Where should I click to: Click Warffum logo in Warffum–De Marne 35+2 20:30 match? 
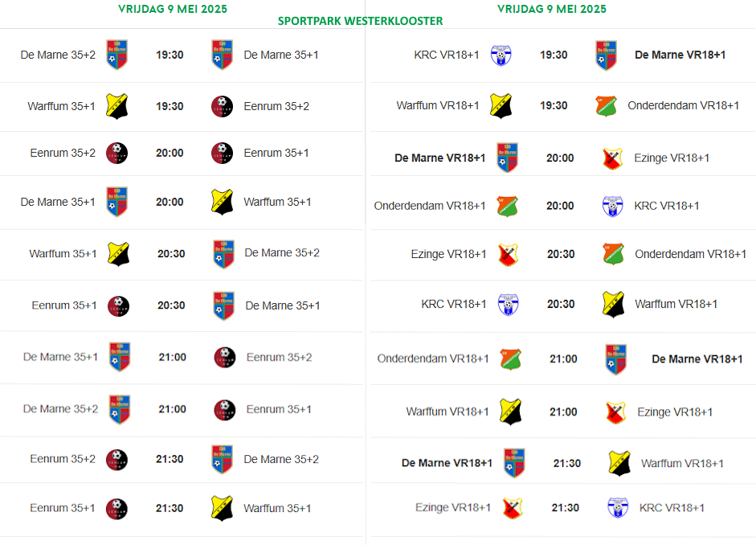coord(118,254)
